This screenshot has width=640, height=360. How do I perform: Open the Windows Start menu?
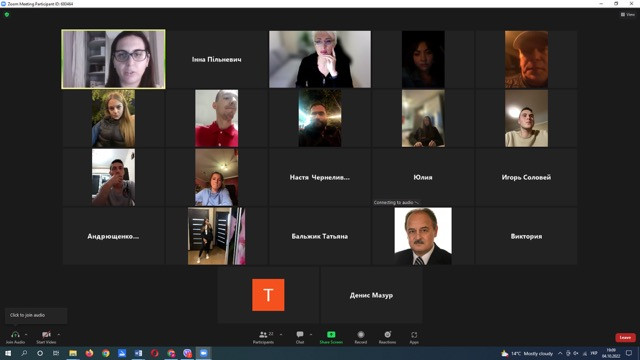pos(8,353)
